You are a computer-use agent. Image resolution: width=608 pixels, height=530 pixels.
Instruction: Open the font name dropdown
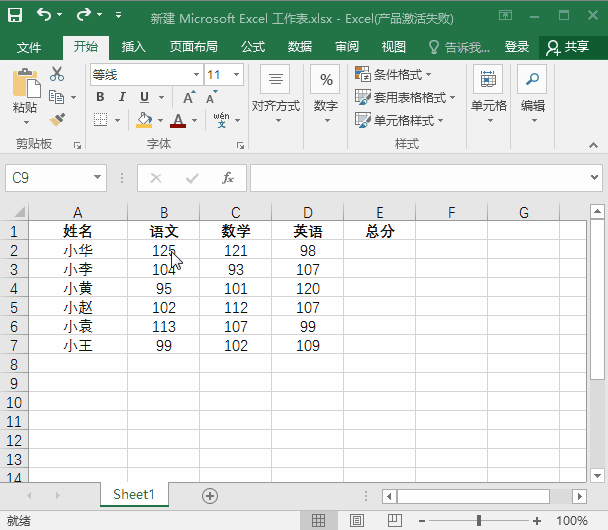click(196, 75)
